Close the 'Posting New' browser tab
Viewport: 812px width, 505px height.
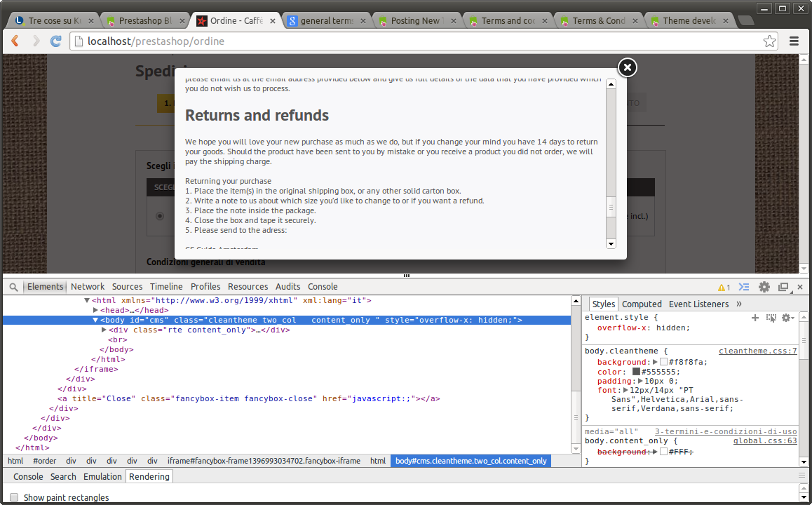(454, 21)
